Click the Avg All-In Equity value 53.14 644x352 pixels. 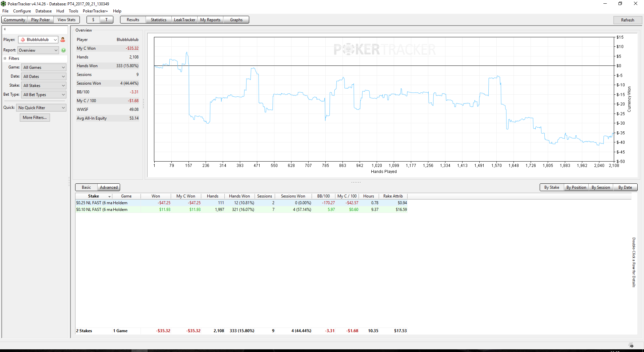[x=134, y=118]
